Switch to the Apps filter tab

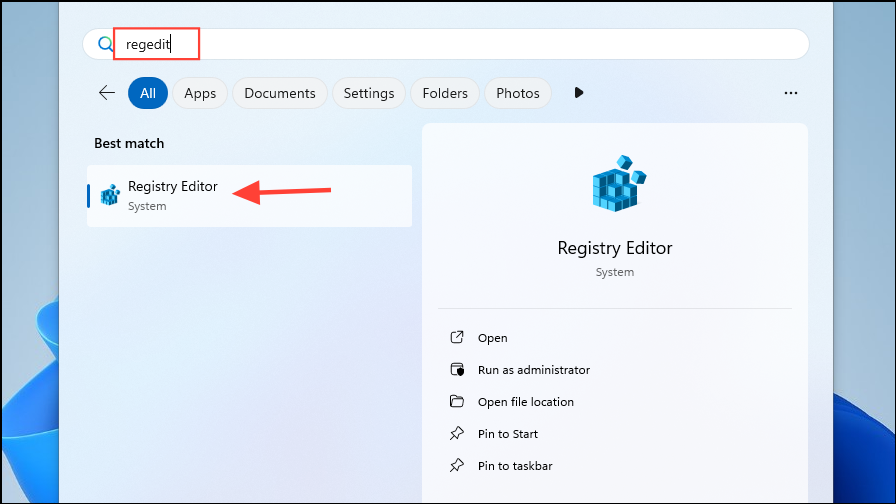(x=200, y=93)
